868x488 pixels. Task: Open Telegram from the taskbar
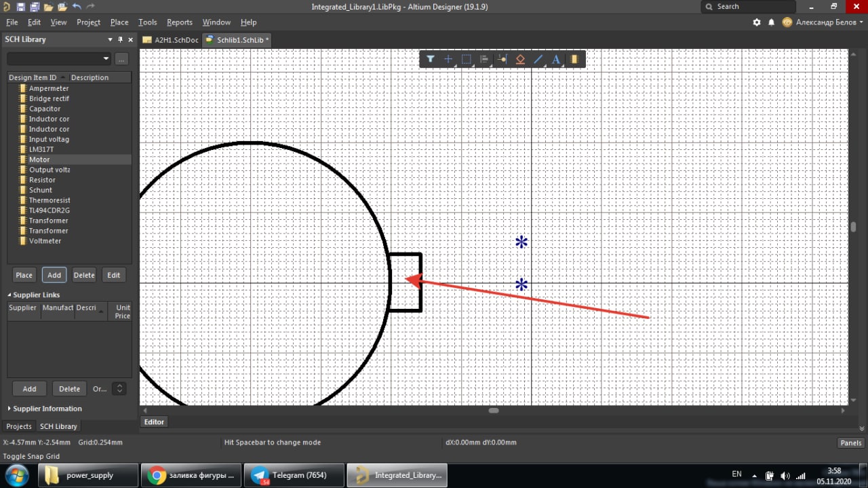294,475
